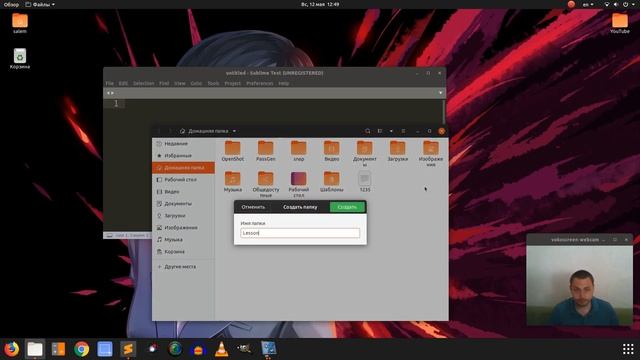Click the Files icon in the dock
The height and width of the screenshot is (360, 640).
35,349
